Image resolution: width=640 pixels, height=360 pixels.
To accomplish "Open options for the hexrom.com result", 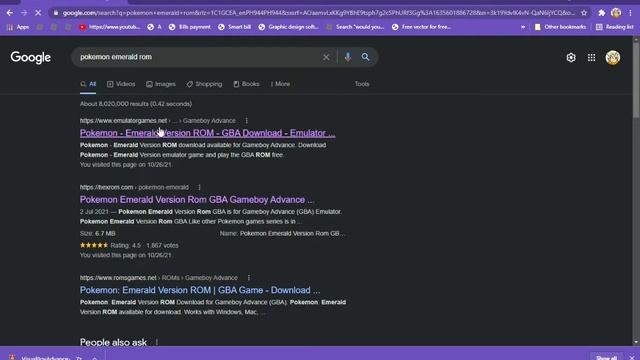I will [x=199, y=187].
